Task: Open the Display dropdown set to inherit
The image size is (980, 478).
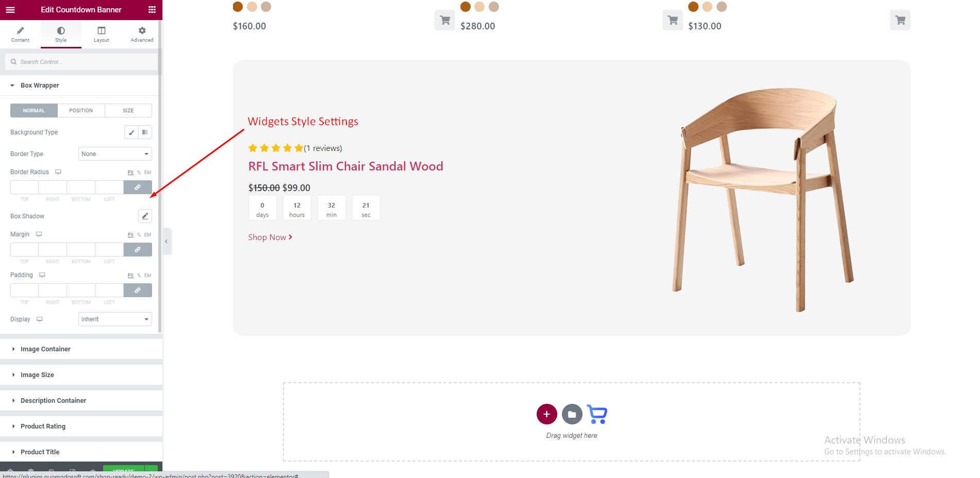Action: click(115, 319)
